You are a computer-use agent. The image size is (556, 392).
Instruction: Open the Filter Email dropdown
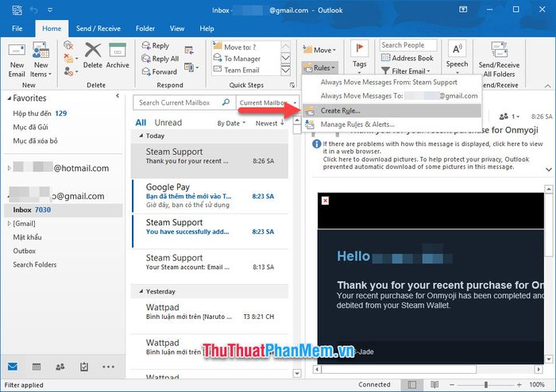[x=406, y=71]
